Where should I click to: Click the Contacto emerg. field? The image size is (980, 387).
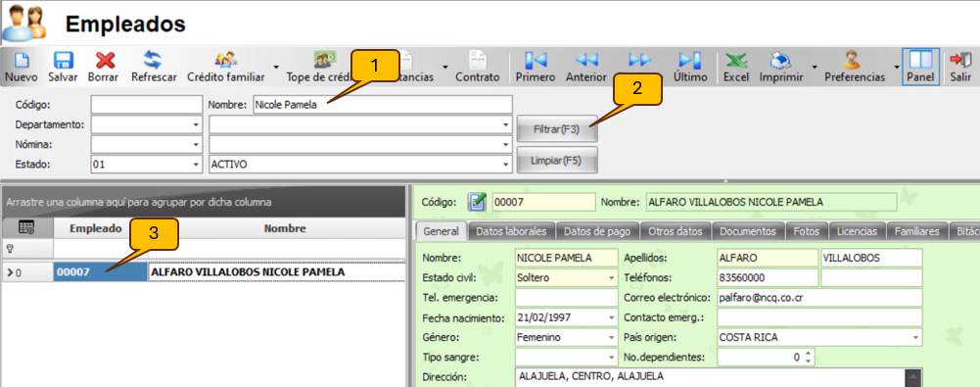819,317
